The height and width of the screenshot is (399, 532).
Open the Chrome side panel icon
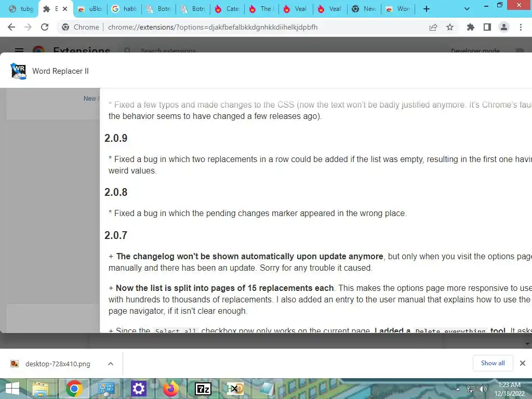click(487, 27)
